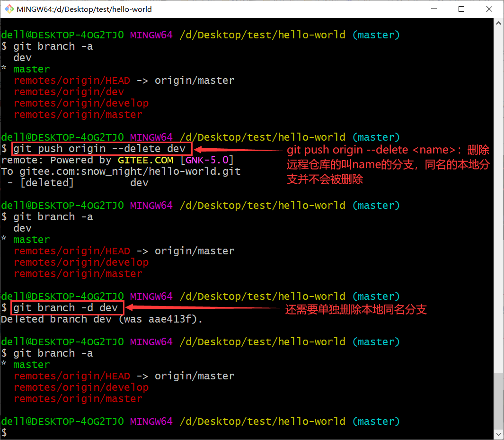Click the 'GITEE.COM' word in the remote output
The image size is (504, 440).
(x=145, y=160)
